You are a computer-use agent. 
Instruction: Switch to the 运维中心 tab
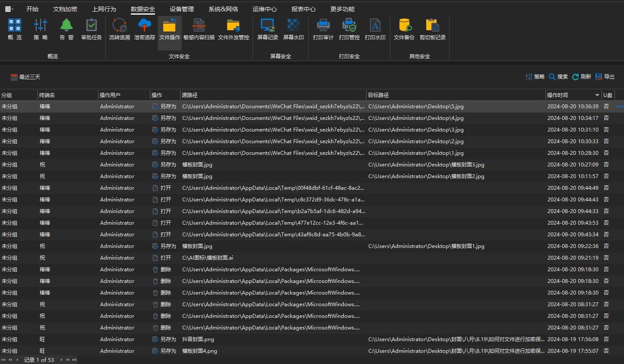click(x=265, y=9)
